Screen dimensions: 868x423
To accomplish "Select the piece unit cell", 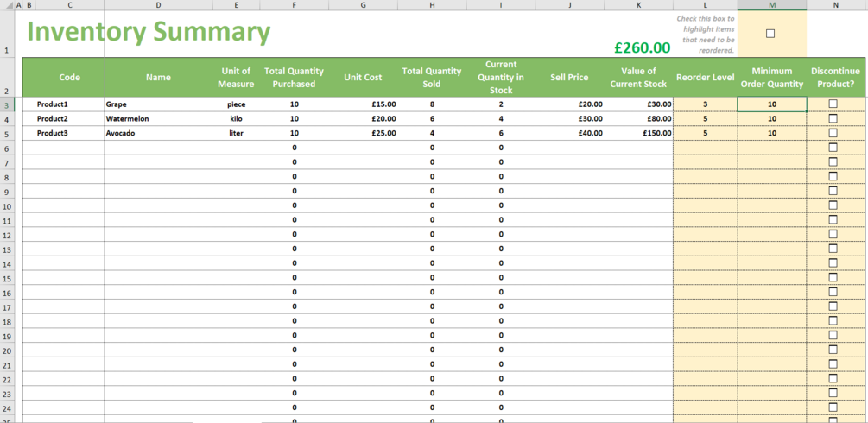I will 237,104.
